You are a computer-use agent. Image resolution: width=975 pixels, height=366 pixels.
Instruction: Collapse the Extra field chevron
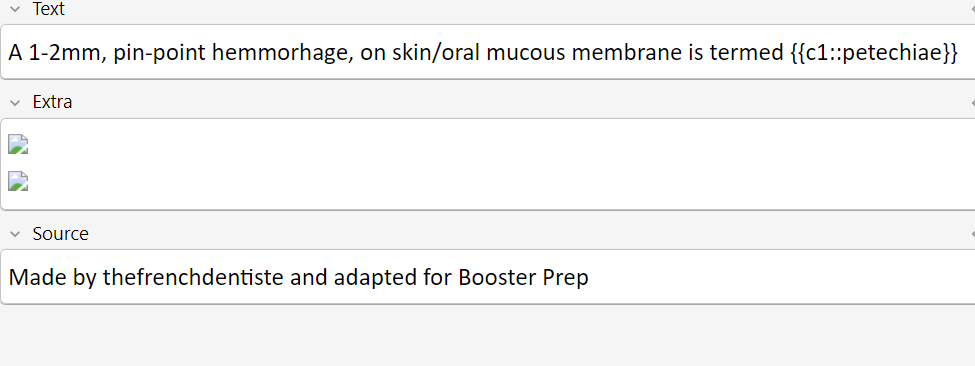point(16,103)
